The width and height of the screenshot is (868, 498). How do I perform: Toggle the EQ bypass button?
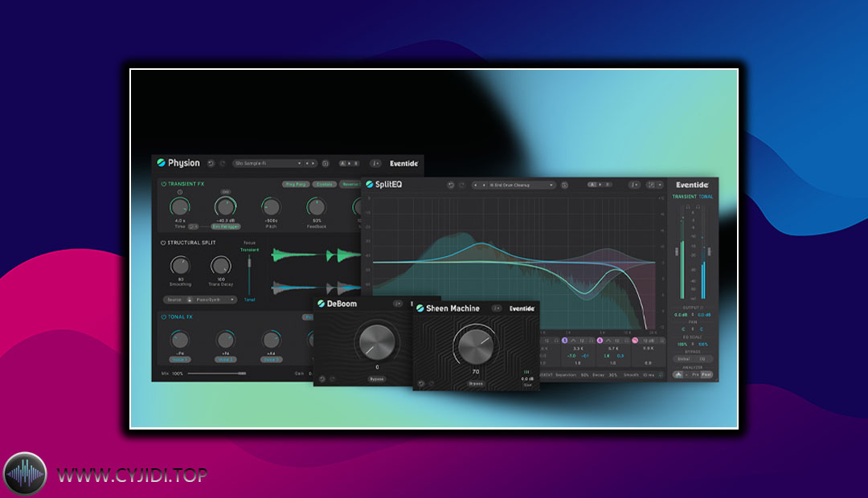[x=703, y=359]
